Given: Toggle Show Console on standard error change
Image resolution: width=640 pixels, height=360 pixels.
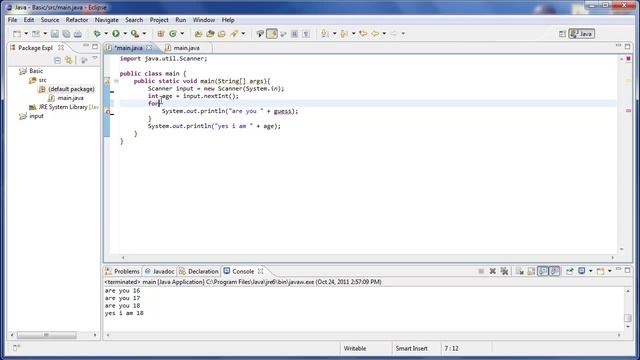Looking at the screenshot, I should coord(554,271).
